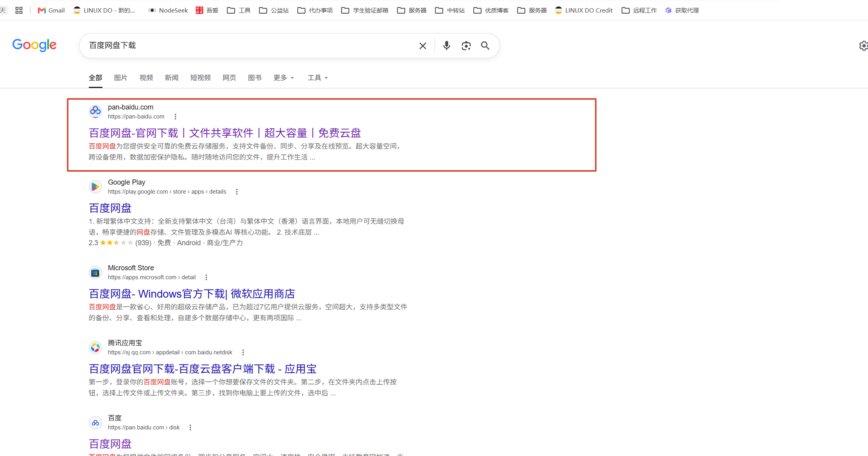Expand the 更多 search filter dropdown

click(284, 78)
